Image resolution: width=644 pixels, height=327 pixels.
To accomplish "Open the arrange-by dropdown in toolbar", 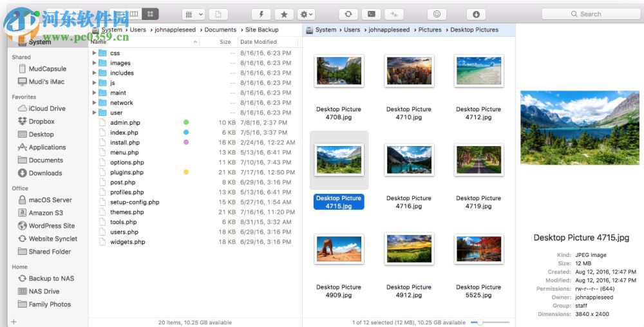I will pos(193,14).
